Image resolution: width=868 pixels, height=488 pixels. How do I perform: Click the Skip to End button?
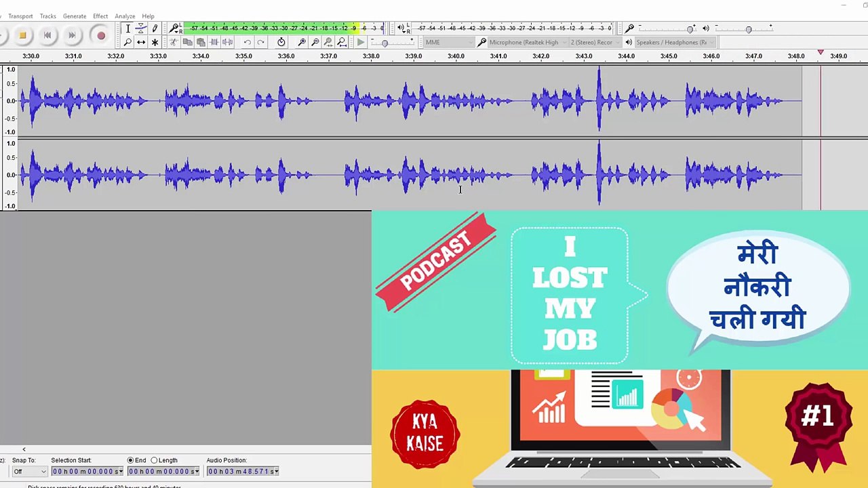tap(73, 35)
